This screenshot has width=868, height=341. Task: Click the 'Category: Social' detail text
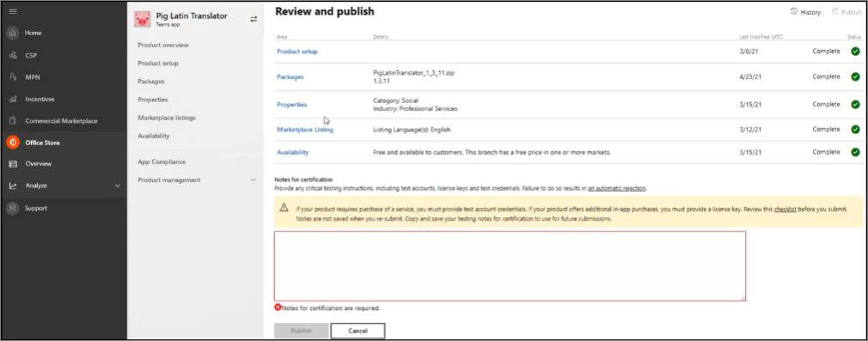point(396,100)
